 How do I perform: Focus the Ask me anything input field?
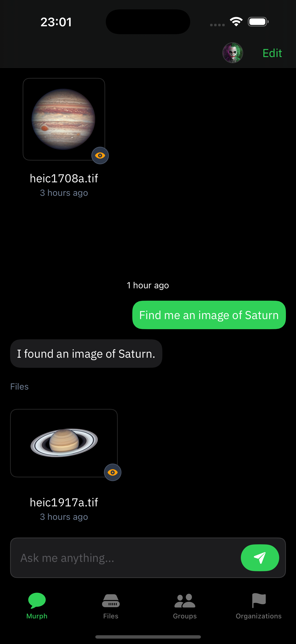[x=125, y=558]
